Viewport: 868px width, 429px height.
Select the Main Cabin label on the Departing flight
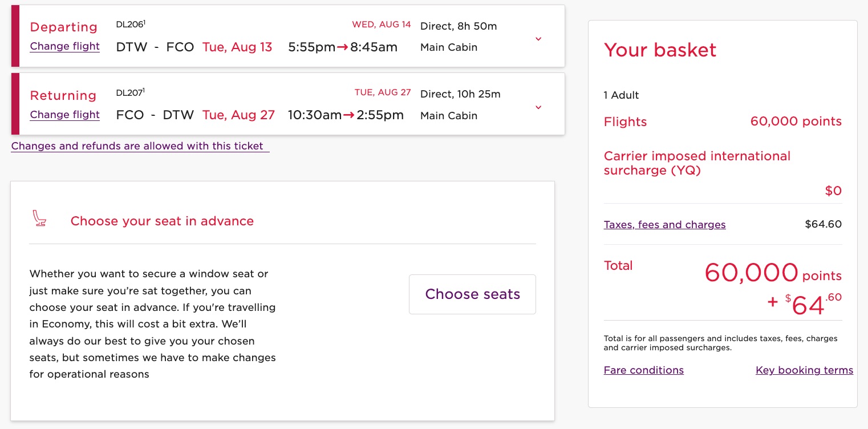point(449,47)
